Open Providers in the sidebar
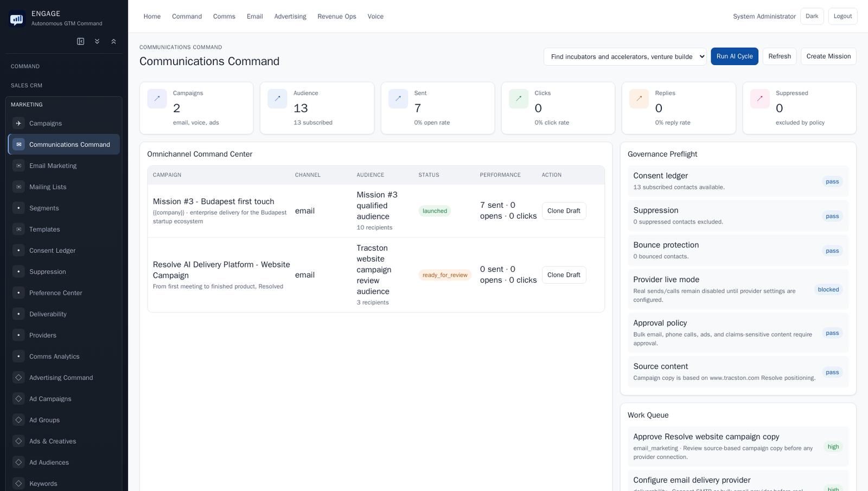Viewport: 868px width, 491px height. tap(64, 335)
